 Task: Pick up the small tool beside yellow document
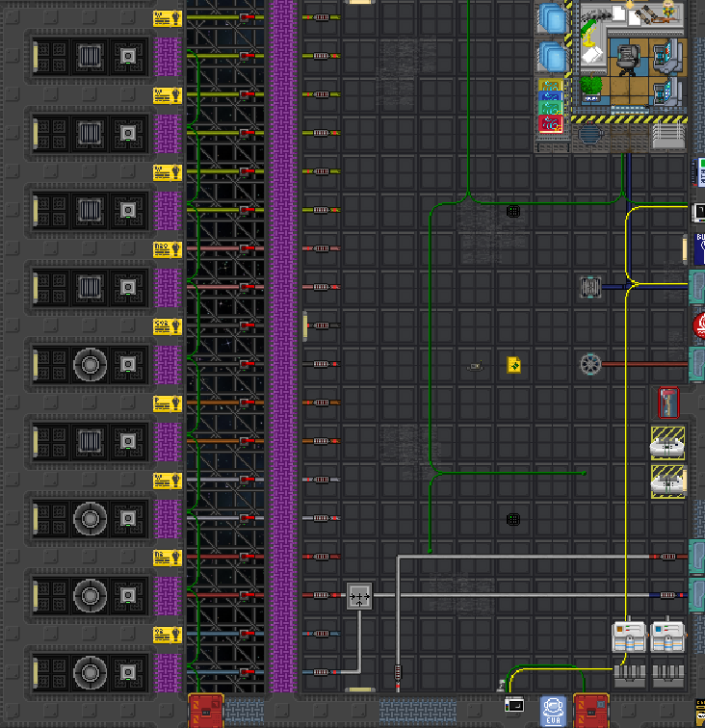tap(475, 367)
